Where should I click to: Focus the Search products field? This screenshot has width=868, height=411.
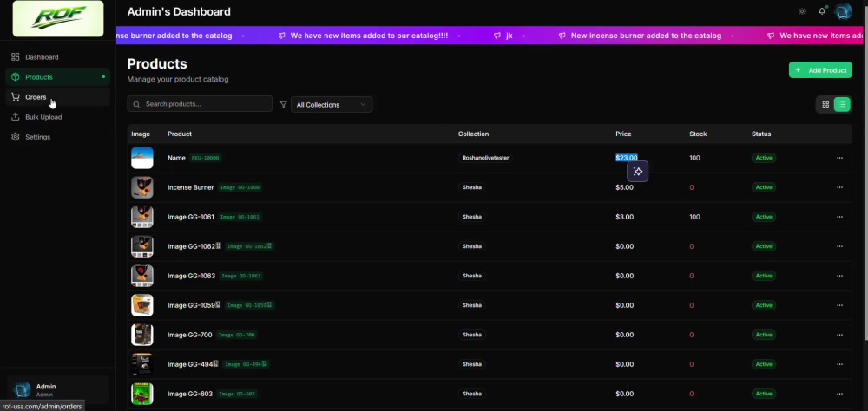[x=200, y=104]
